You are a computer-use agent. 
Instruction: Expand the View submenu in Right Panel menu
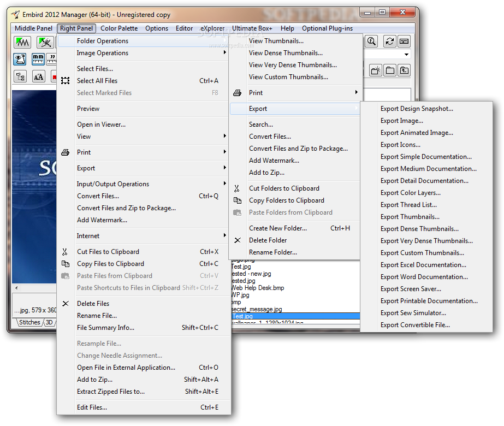224,136
